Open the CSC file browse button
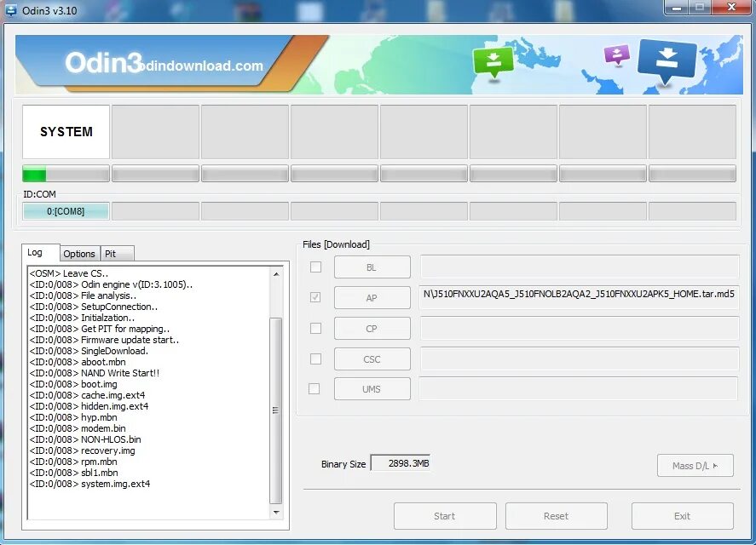 tap(372, 359)
